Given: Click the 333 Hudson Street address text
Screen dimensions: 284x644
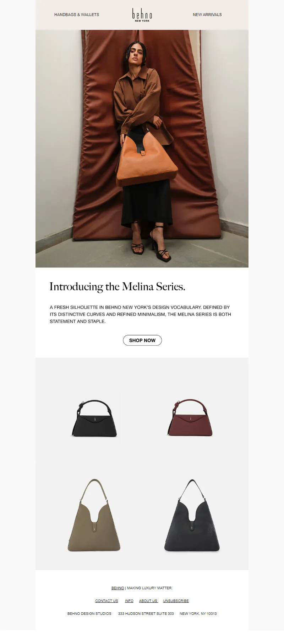Looking at the screenshot, I should tap(146, 613).
